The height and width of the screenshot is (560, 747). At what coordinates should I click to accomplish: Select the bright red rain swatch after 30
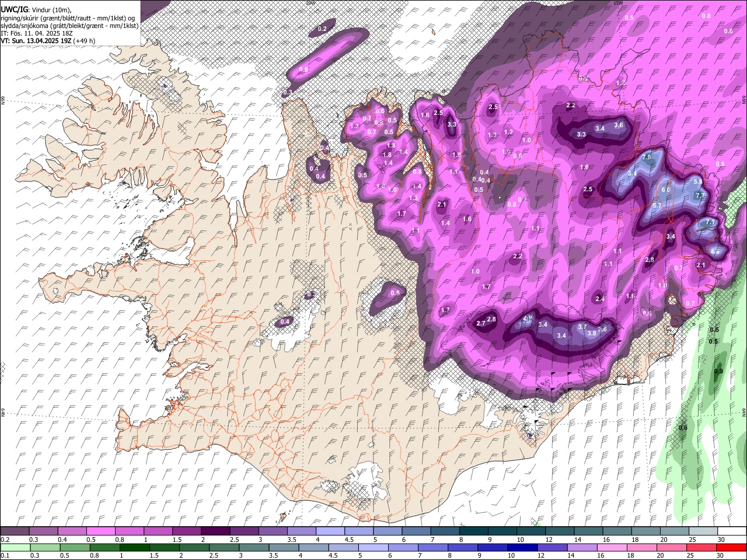731,547
